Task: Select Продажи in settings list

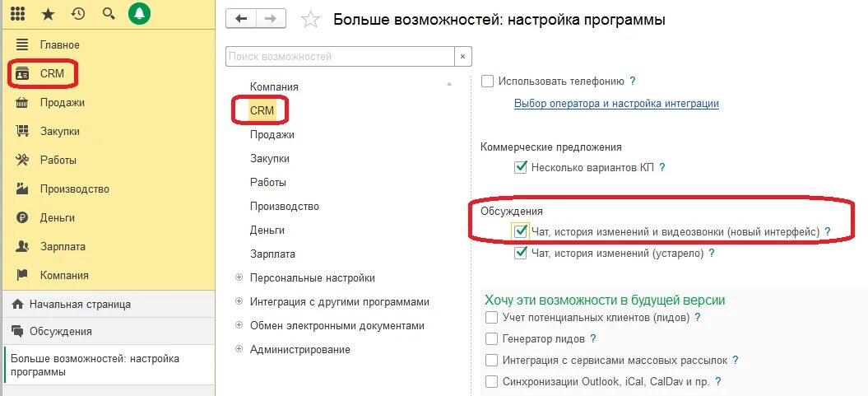Action: click(x=272, y=134)
